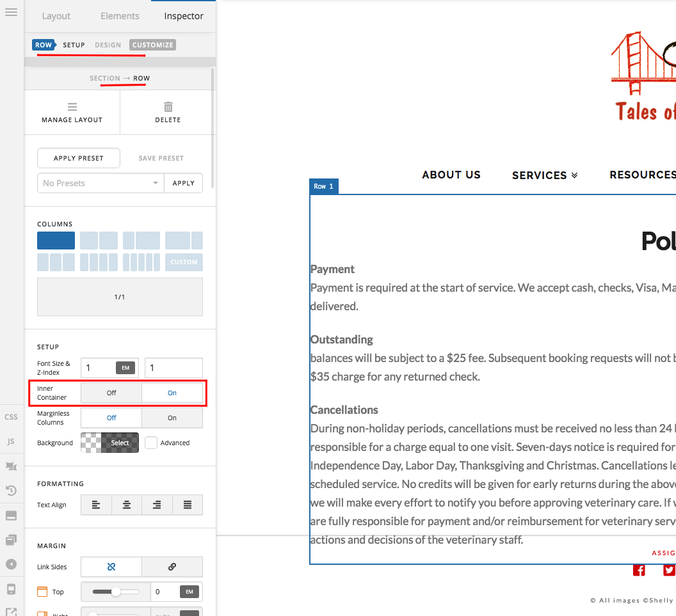This screenshot has width=676, height=616.
Task: Select center text align icon
Action: tap(127, 505)
